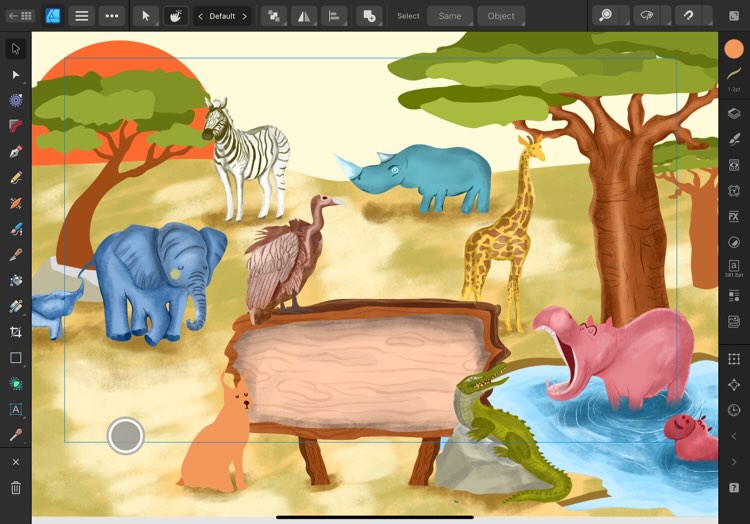Toggle the touch gesture hand button
750x524 pixels.
(x=176, y=16)
